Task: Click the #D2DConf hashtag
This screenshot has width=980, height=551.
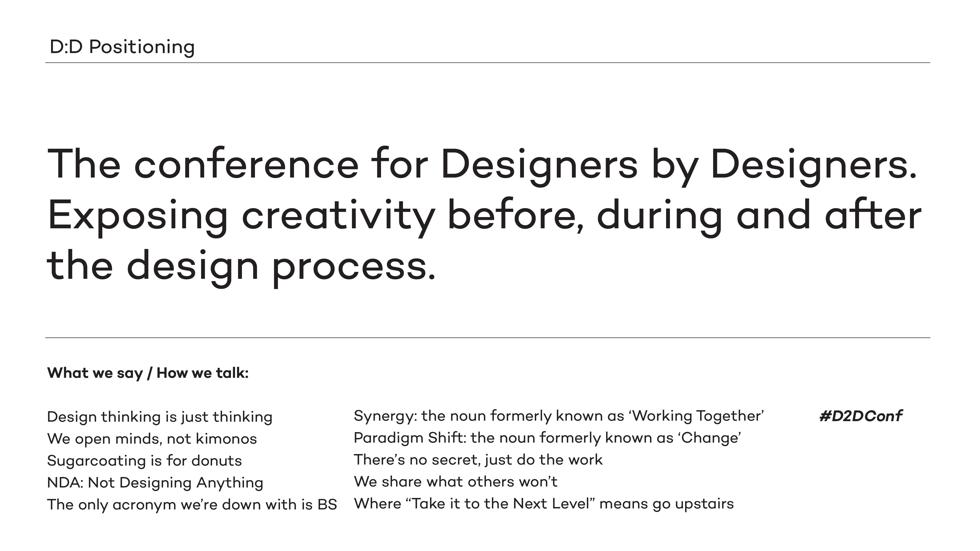Action: pos(860,416)
